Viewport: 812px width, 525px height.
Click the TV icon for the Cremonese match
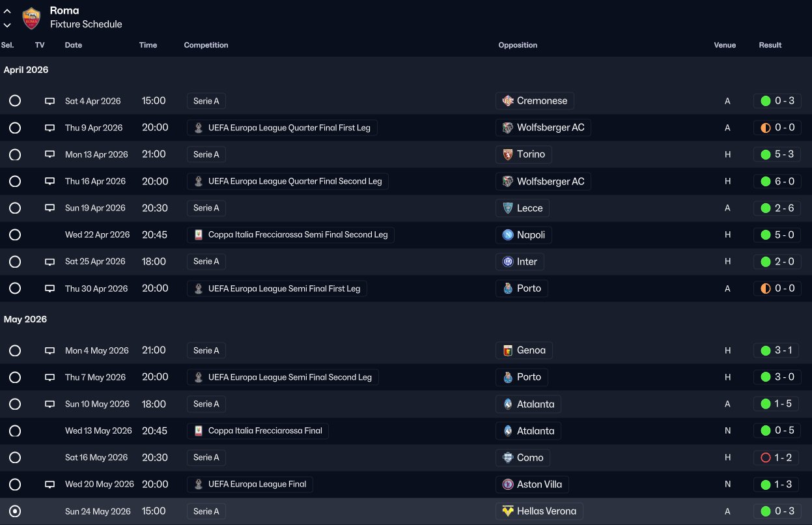49,101
